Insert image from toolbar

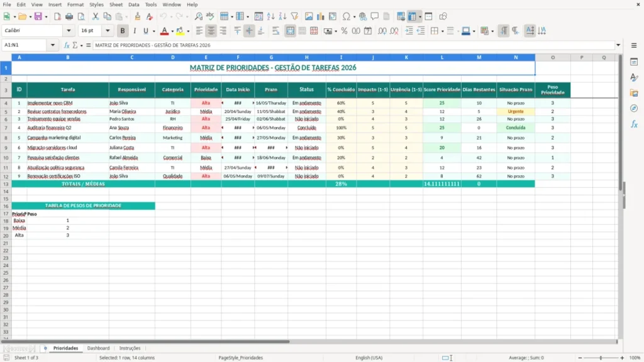point(309,16)
